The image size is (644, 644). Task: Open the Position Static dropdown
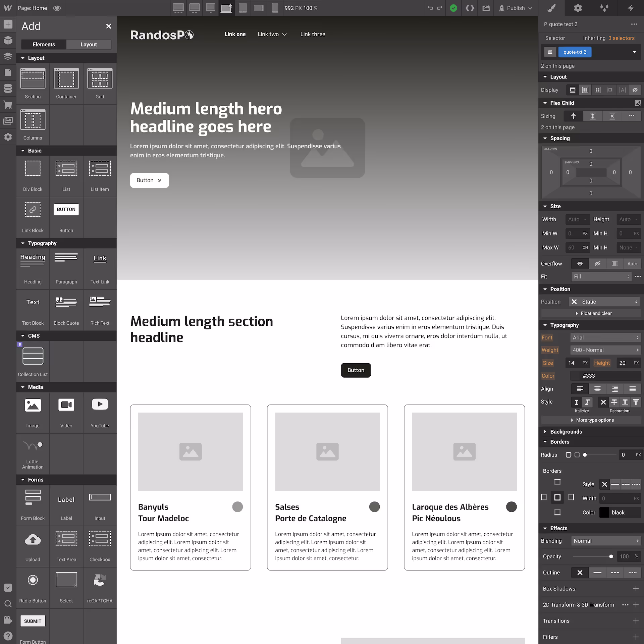[604, 302]
